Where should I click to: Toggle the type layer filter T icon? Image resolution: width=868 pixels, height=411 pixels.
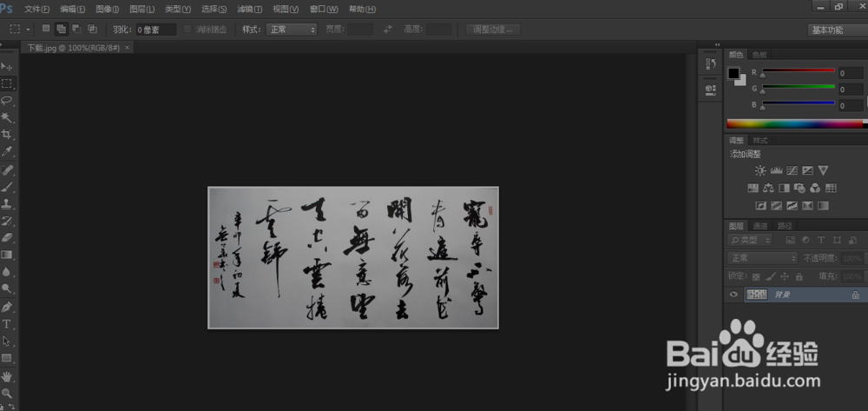pyautogui.click(x=821, y=240)
